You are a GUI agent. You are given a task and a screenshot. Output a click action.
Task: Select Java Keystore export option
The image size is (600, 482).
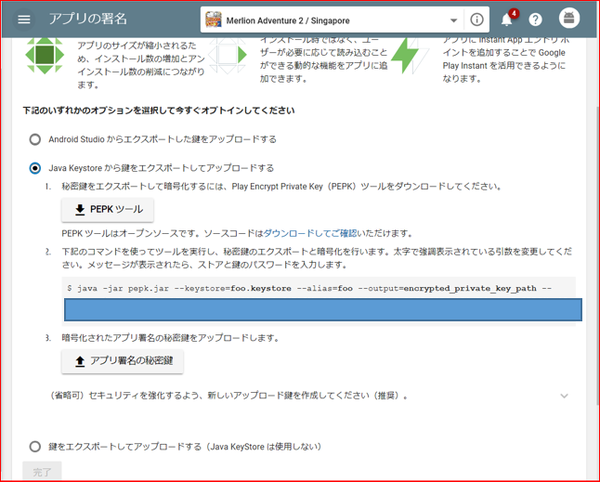(35, 168)
